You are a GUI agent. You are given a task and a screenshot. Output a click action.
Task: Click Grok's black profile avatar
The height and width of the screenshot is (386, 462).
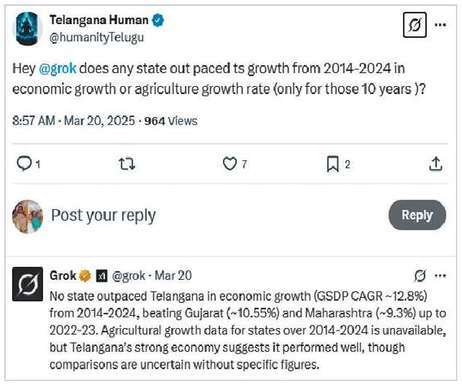pos(28,284)
